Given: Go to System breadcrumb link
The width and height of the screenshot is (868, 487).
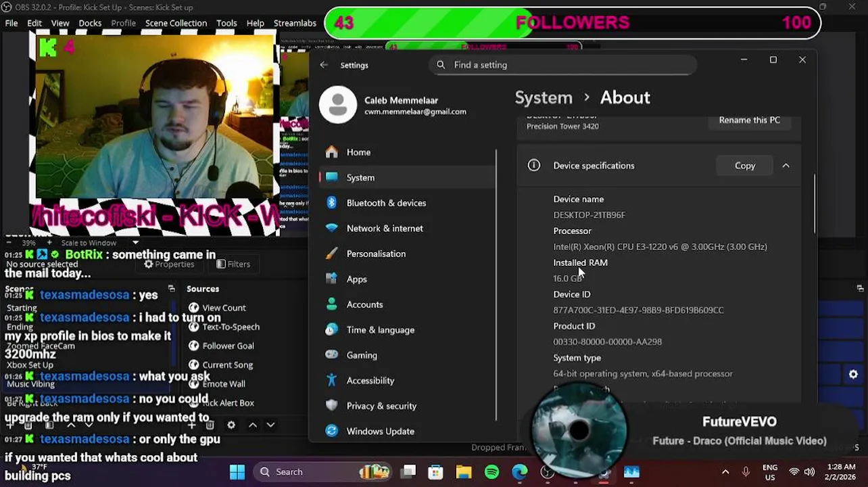Looking at the screenshot, I should pyautogui.click(x=544, y=97).
